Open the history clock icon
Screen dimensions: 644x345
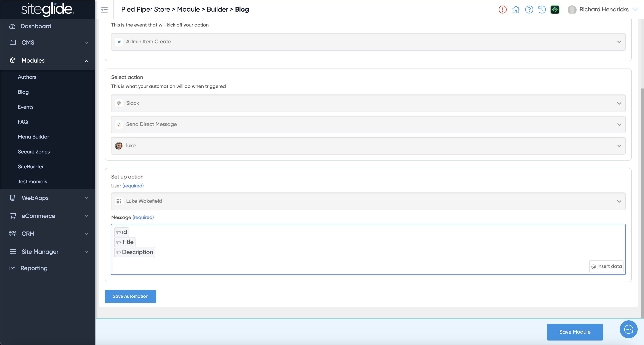point(542,10)
